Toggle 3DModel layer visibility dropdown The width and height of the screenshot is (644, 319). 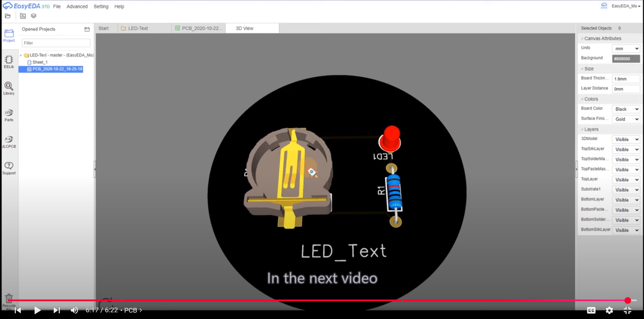coord(626,139)
